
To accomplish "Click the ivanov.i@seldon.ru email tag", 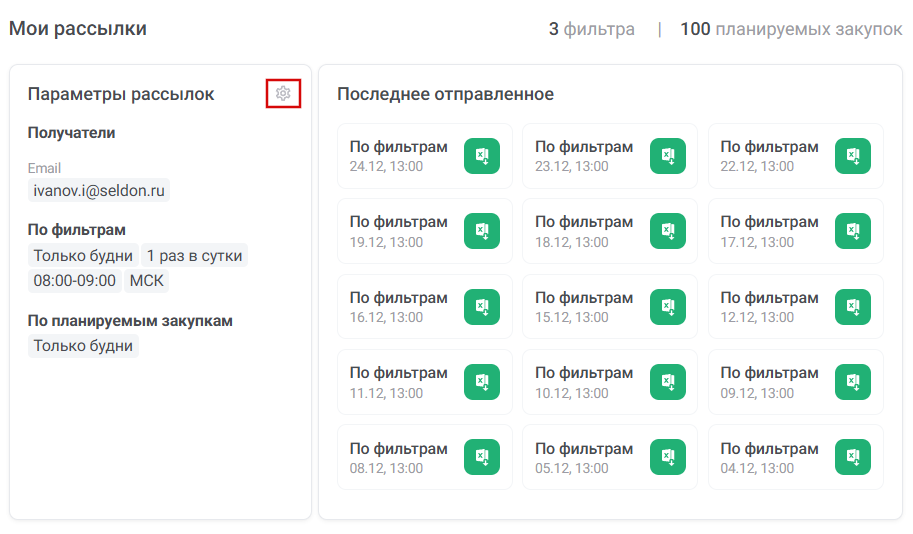I will coord(98,190).
